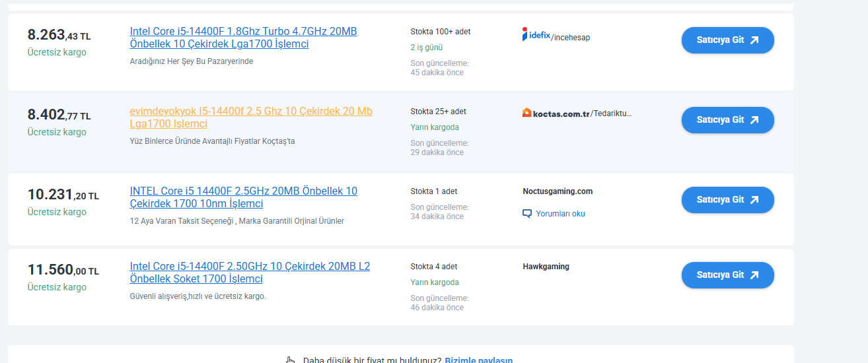Click the Koçtaş house logo
The width and height of the screenshot is (868, 363).
[526, 113]
